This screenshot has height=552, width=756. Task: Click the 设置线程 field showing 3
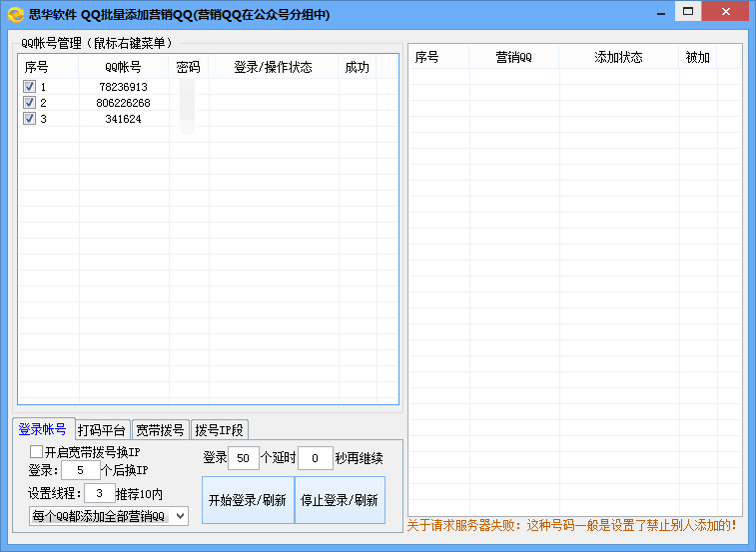(99, 493)
